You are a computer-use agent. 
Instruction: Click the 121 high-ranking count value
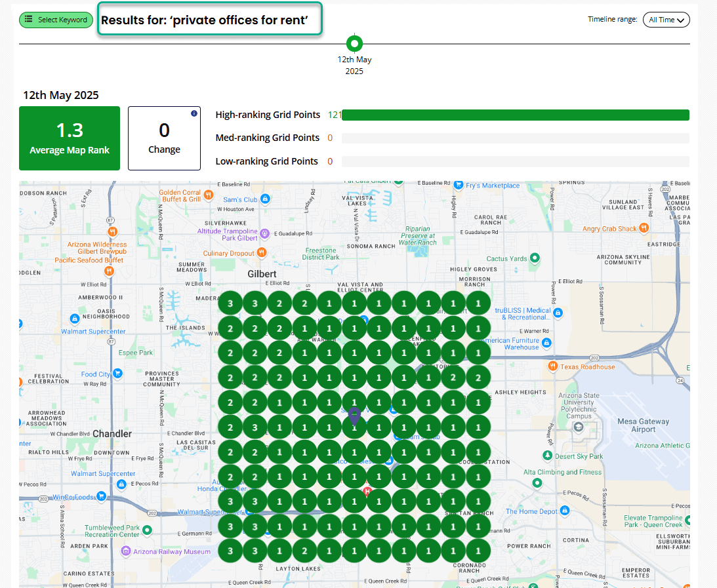click(335, 115)
